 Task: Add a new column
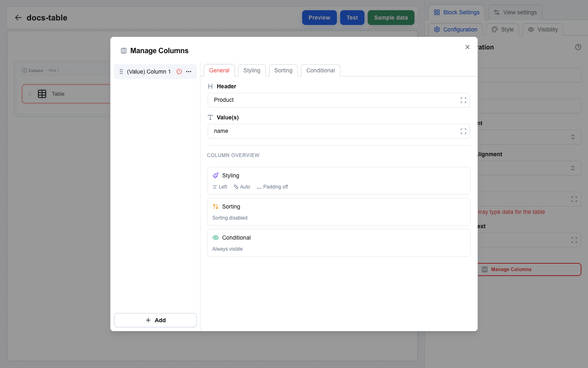pyautogui.click(x=155, y=320)
